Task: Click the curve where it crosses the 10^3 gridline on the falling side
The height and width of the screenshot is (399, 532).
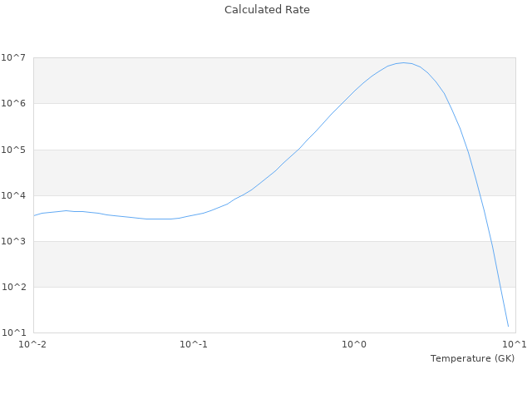Action: tap(490, 241)
